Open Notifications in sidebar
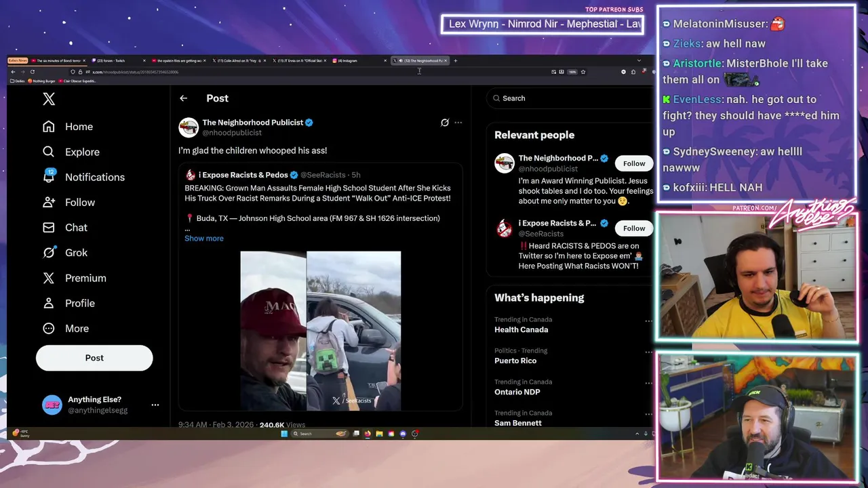 (84, 177)
